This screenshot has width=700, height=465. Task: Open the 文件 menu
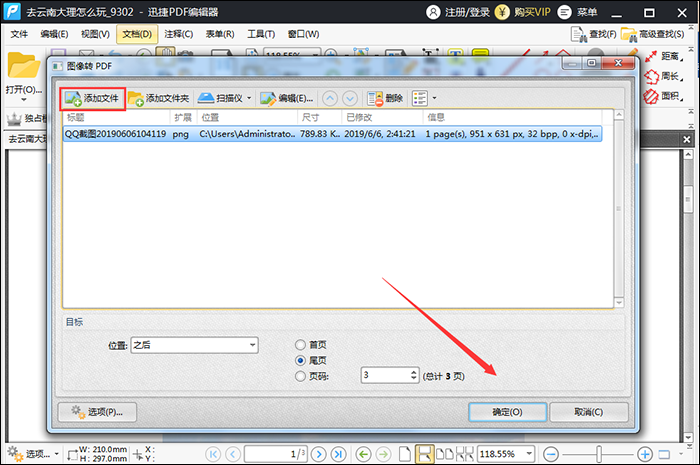point(19,34)
